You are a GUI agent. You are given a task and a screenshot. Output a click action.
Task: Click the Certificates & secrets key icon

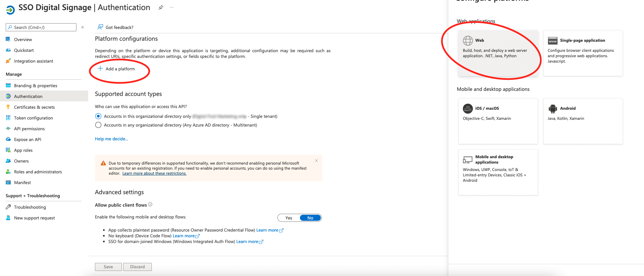click(x=8, y=107)
